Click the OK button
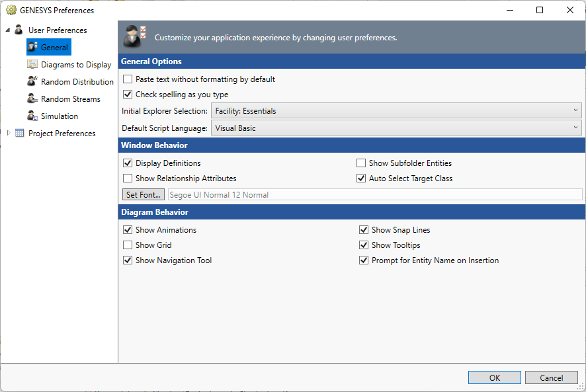The height and width of the screenshot is (392, 586). click(x=494, y=377)
